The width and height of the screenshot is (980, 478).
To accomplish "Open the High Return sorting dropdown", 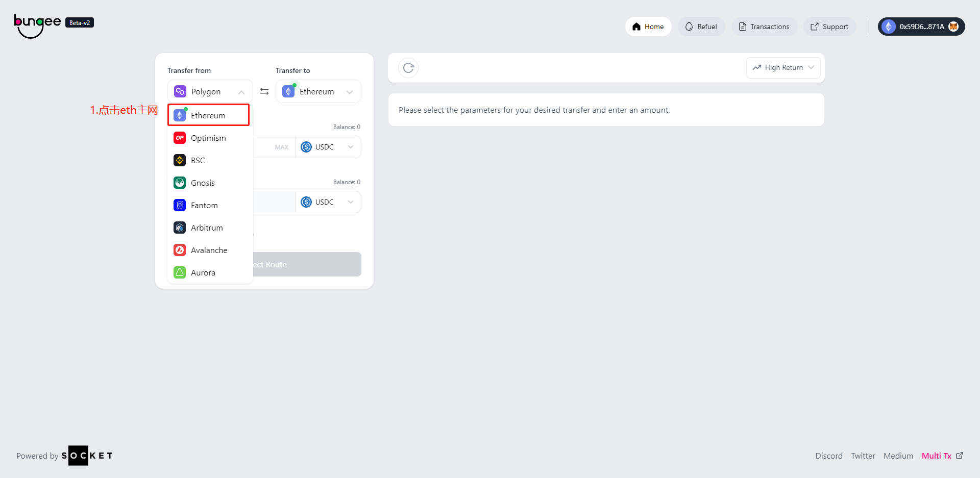I will click(783, 68).
